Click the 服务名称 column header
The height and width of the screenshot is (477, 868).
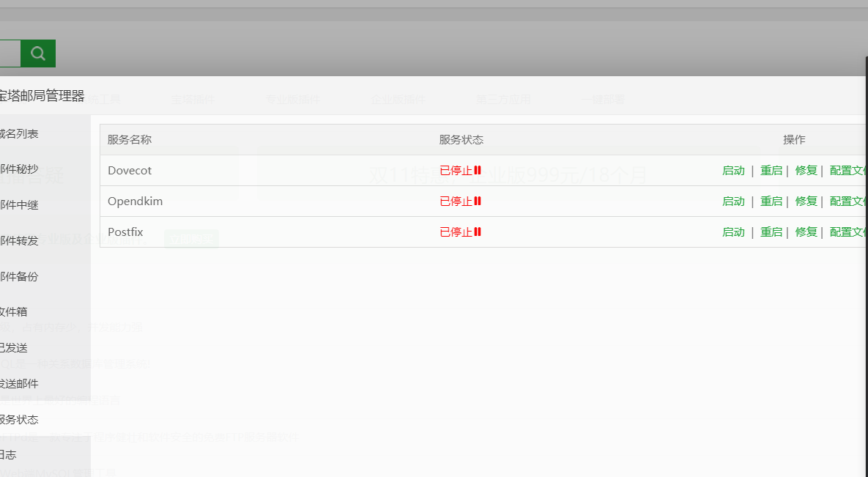(130, 140)
